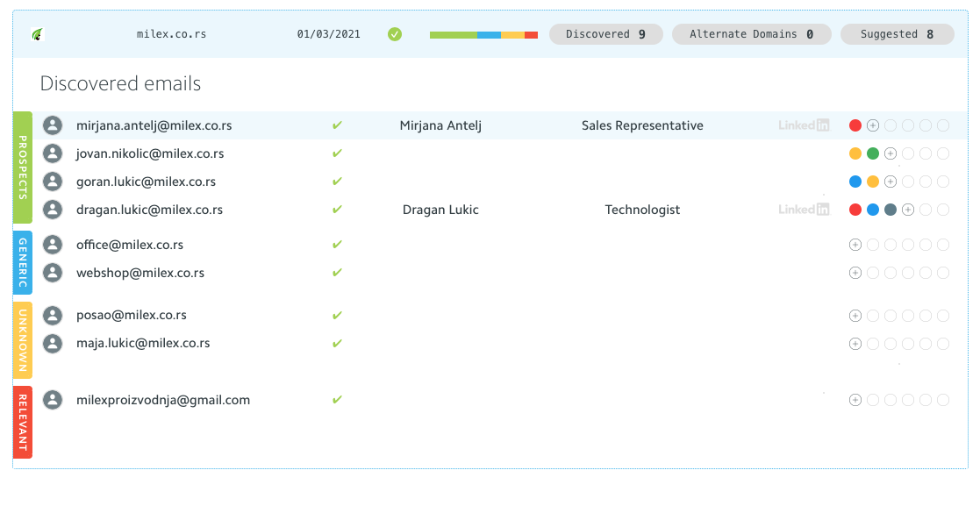Click the plus circle on jovan.nikolic@milex.co.rs row
The image size is (980, 506).
[891, 153]
